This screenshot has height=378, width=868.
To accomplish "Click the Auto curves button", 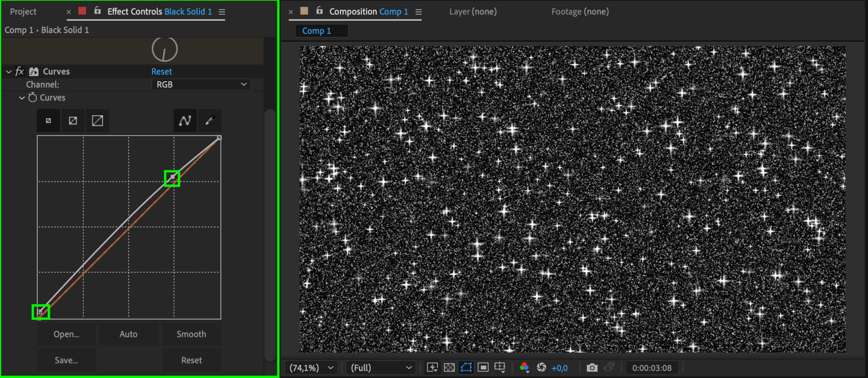I will coord(128,334).
